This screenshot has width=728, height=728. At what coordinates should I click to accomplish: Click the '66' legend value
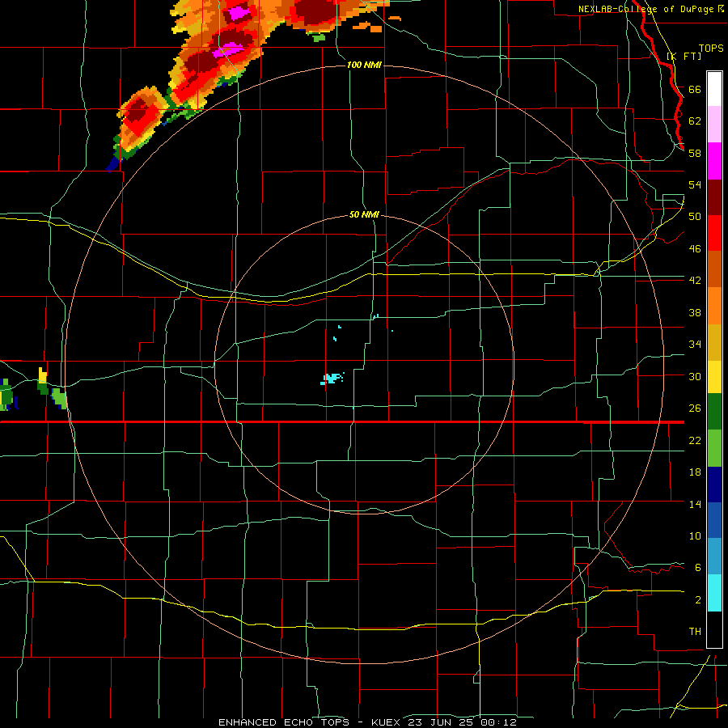point(695,89)
